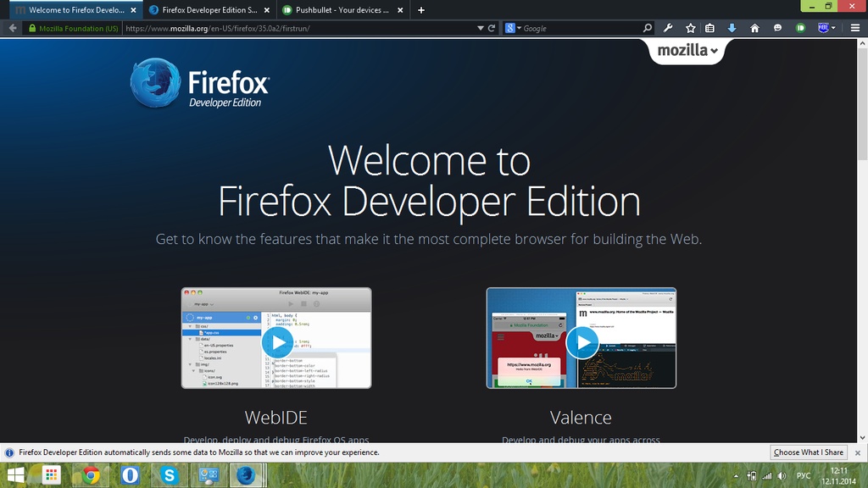Open the Firefox developer tools wrench icon
Screen dimensions: 868x488
tap(669, 27)
